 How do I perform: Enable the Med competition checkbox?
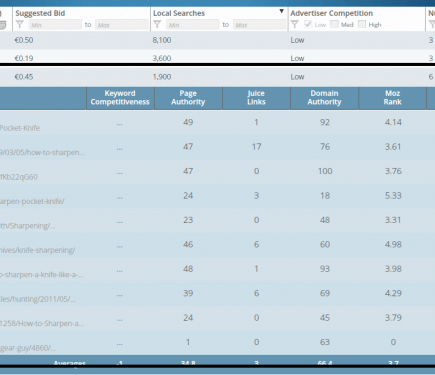[x=334, y=24]
